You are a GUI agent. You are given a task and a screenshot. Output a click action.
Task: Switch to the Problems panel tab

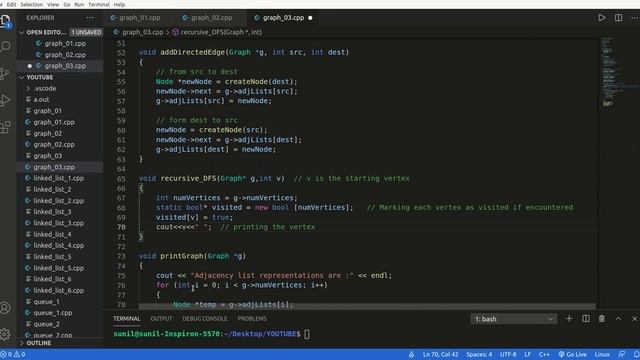pos(252,319)
